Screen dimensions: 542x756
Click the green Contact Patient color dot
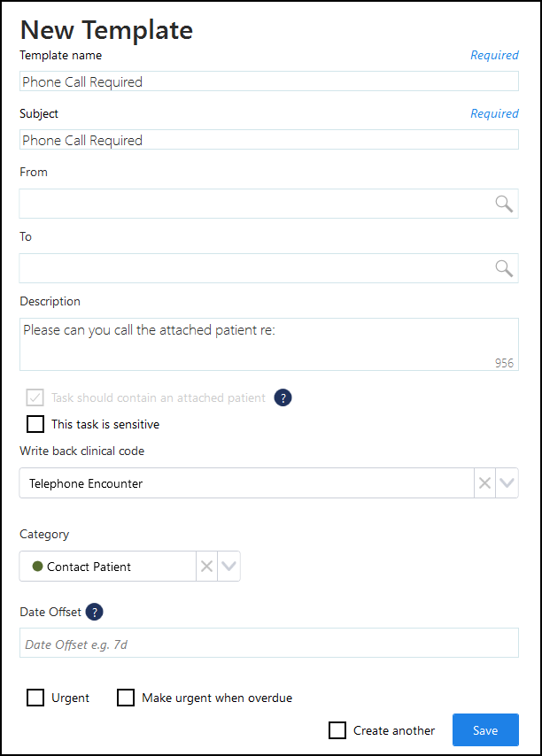pos(37,566)
